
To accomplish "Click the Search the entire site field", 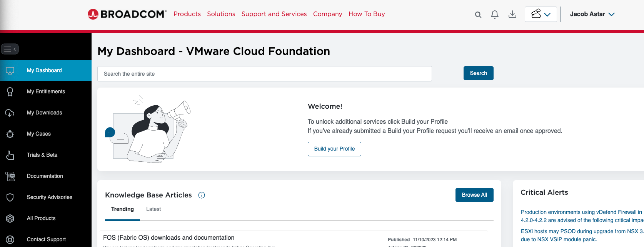I will coord(265,74).
